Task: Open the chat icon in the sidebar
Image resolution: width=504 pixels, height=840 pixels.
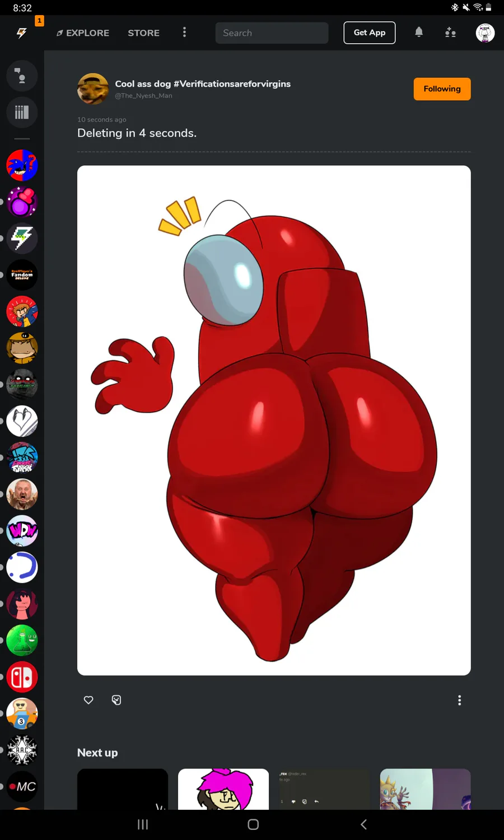Action: pos(22,76)
